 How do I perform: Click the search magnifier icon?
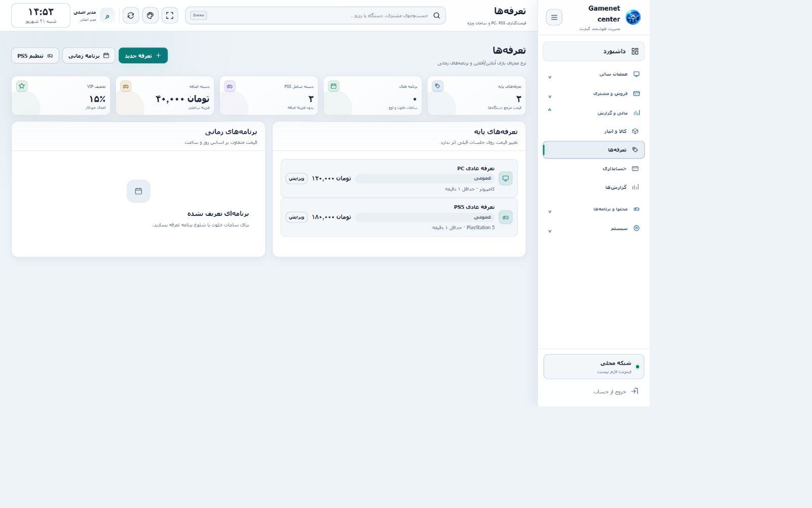pos(436,15)
